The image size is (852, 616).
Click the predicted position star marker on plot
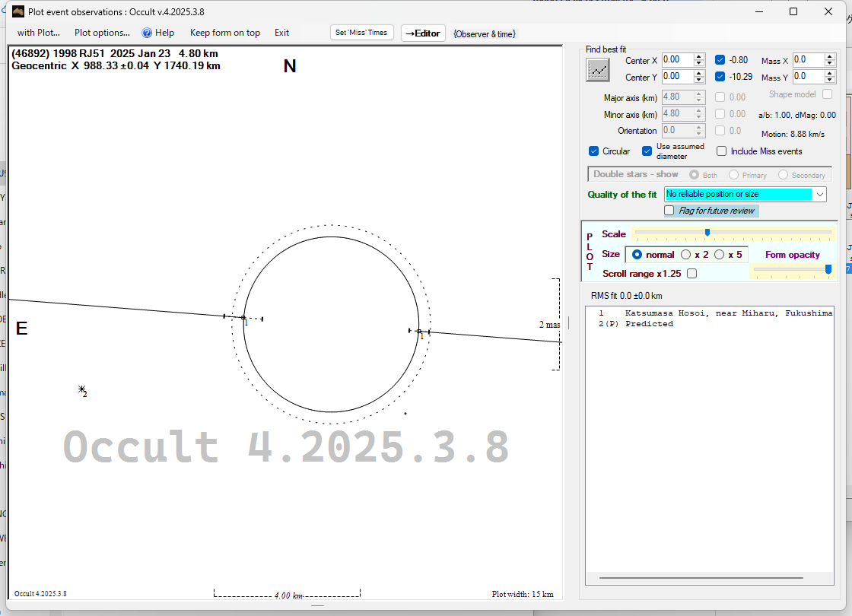[x=81, y=389]
